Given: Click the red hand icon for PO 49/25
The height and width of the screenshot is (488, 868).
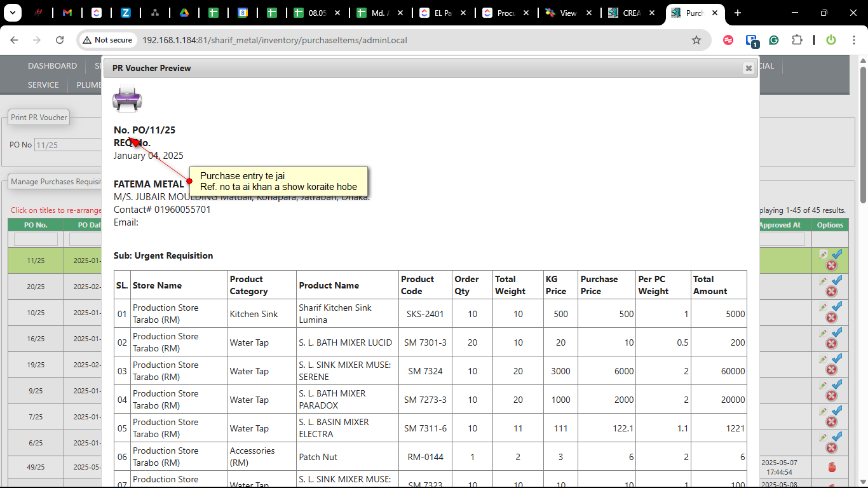Looking at the screenshot, I should pyautogui.click(x=832, y=468).
